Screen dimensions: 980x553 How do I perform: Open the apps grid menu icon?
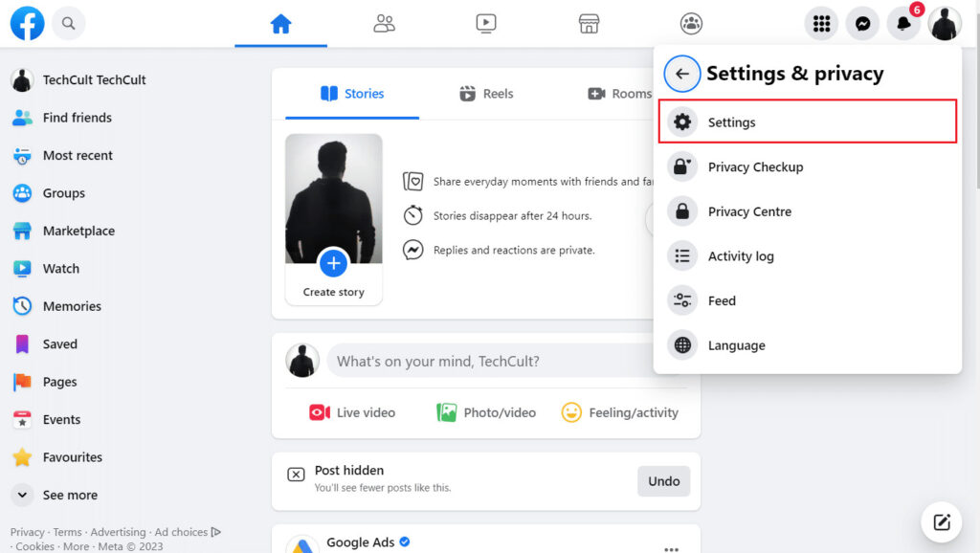(x=821, y=24)
